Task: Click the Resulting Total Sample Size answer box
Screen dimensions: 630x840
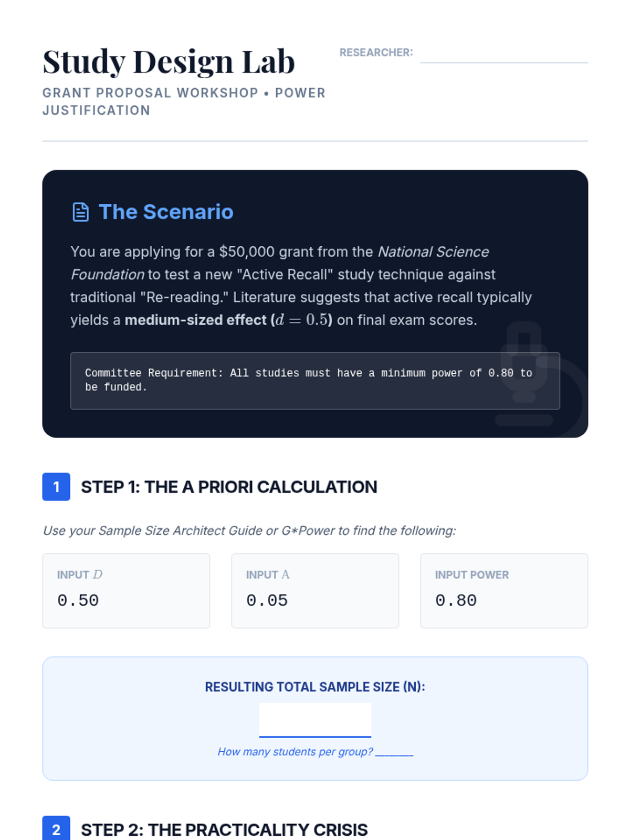Action: (315, 720)
